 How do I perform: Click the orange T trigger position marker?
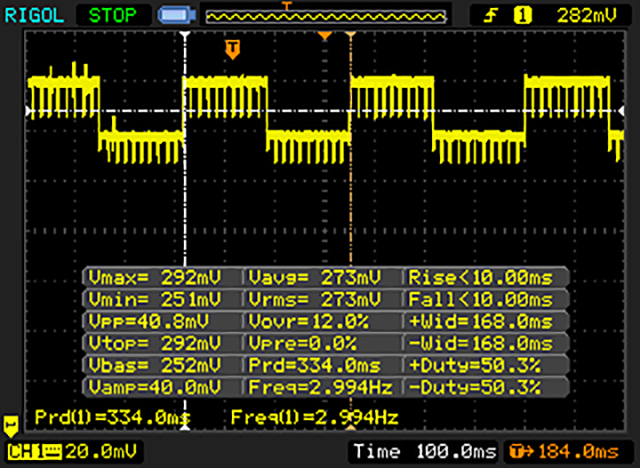(x=233, y=49)
